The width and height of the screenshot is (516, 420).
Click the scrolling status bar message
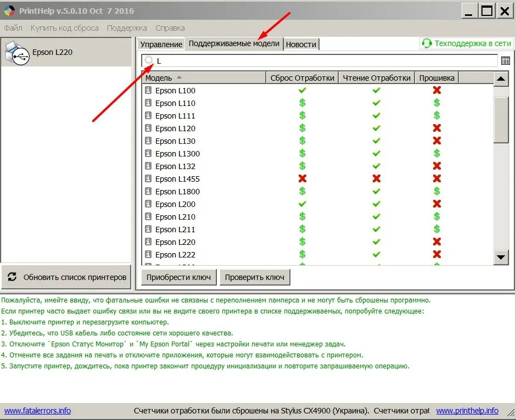(281, 411)
